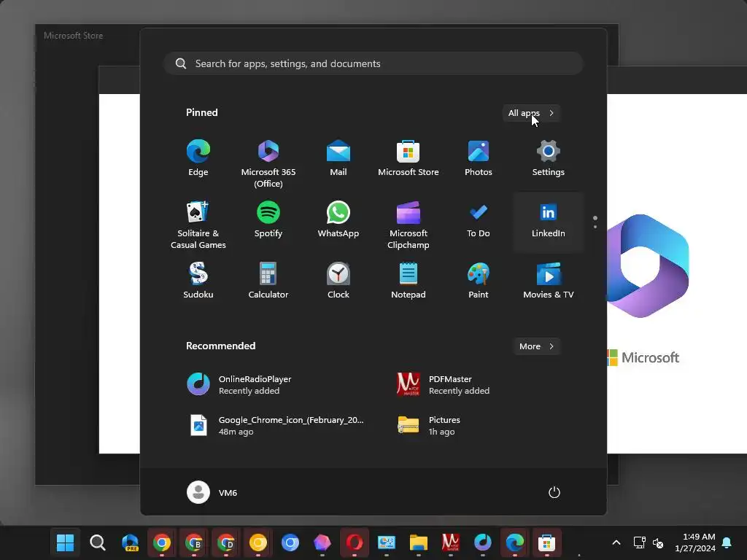
Task: Switch to Microsoft Store taskbar icon
Action: 547,542
